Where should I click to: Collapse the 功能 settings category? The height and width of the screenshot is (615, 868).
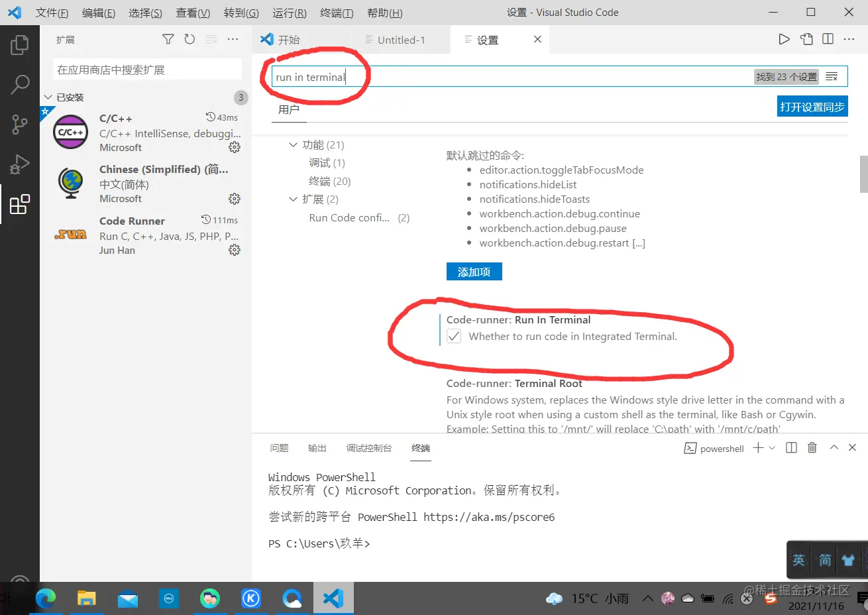click(x=294, y=144)
